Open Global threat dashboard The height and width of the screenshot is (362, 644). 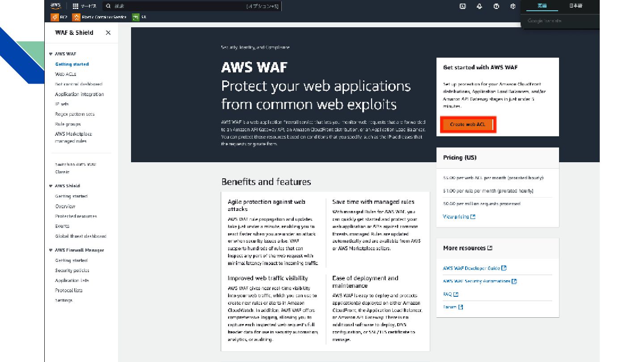coord(81,236)
